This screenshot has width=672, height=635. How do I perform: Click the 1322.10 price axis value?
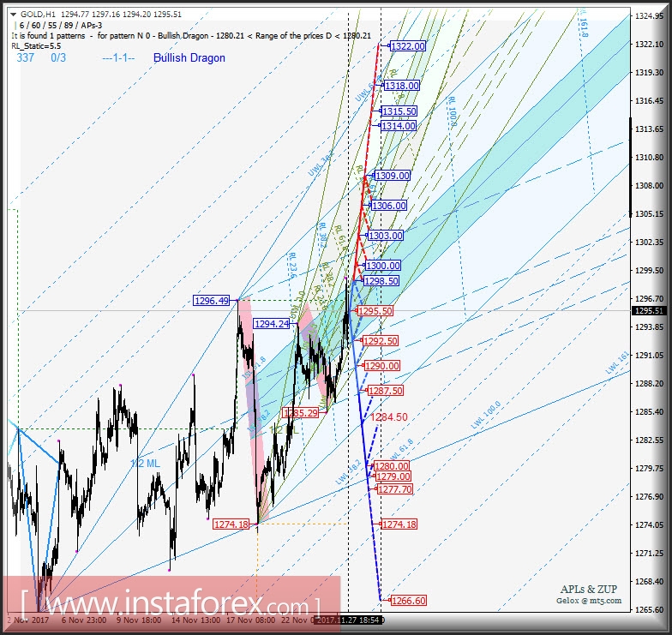coord(649,45)
